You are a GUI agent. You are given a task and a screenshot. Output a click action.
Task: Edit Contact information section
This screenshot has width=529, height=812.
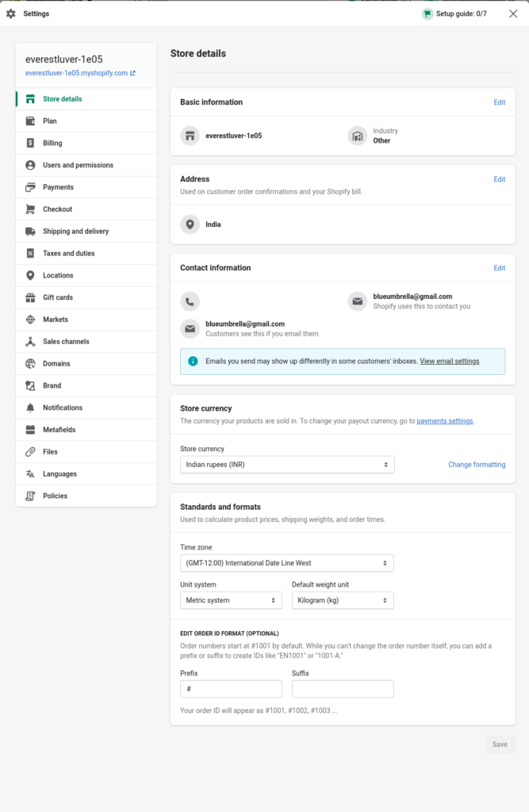click(500, 268)
